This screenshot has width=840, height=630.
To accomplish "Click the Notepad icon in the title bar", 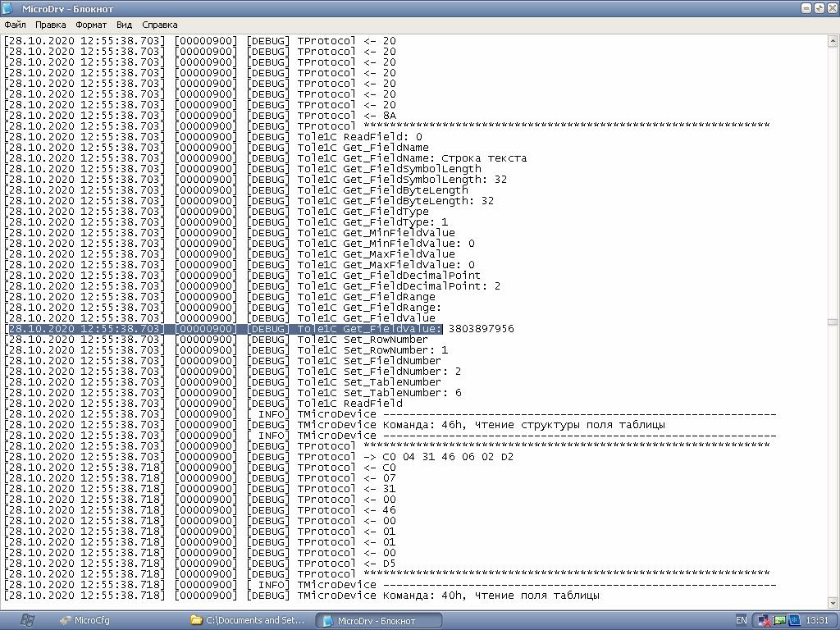I will [7, 8].
